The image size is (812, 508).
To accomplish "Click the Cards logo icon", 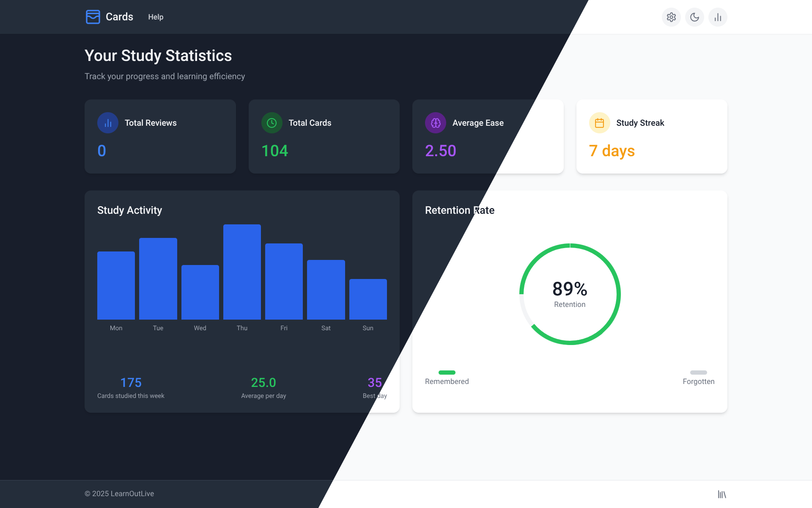I will click(x=93, y=17).
